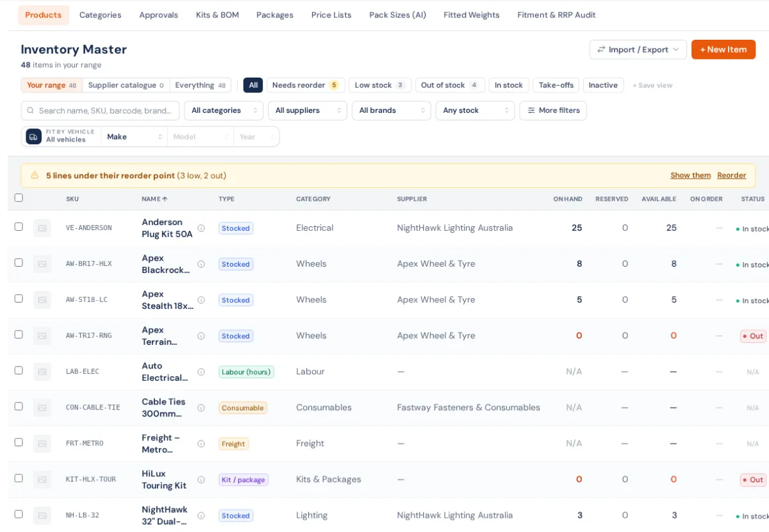Click the search name, SKU, barcode field
The height and width of the screenshot is (532, 769).
(100, 110)
